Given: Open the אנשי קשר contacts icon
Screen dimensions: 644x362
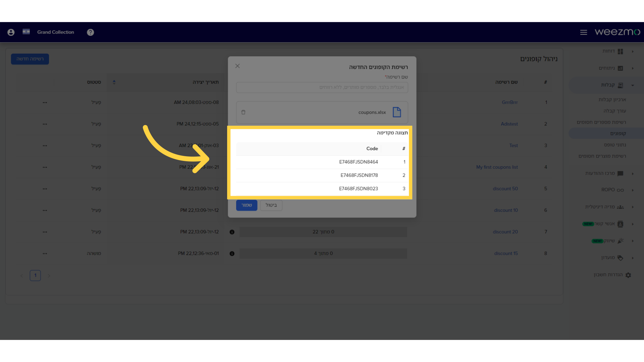Looking at the screenshot, I should click(x=621, y=224).
